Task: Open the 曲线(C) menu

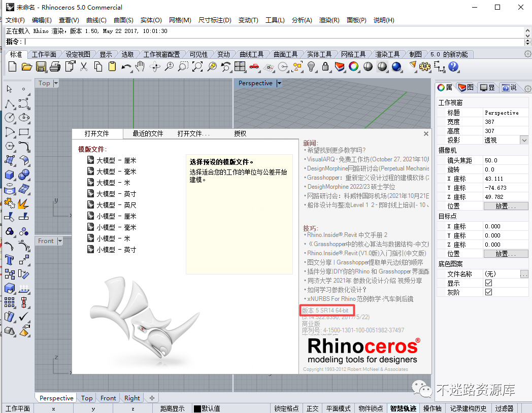Action: pos(96,20)
